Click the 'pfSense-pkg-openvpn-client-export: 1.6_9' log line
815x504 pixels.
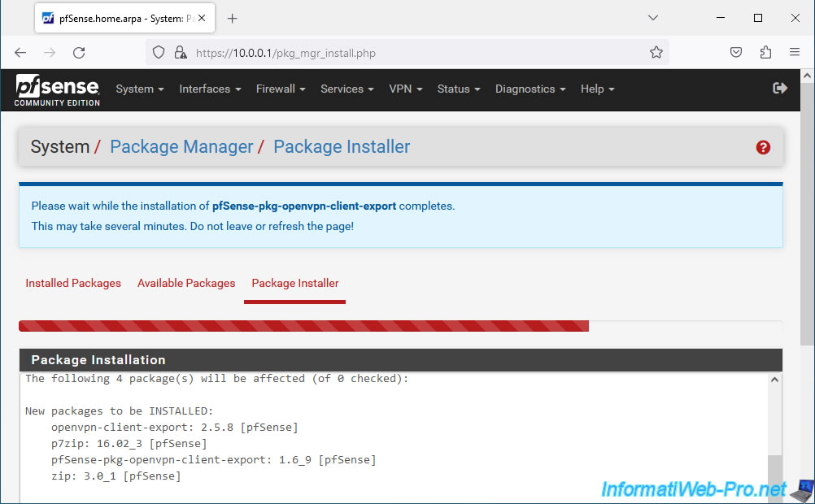[x=214, y=460]
